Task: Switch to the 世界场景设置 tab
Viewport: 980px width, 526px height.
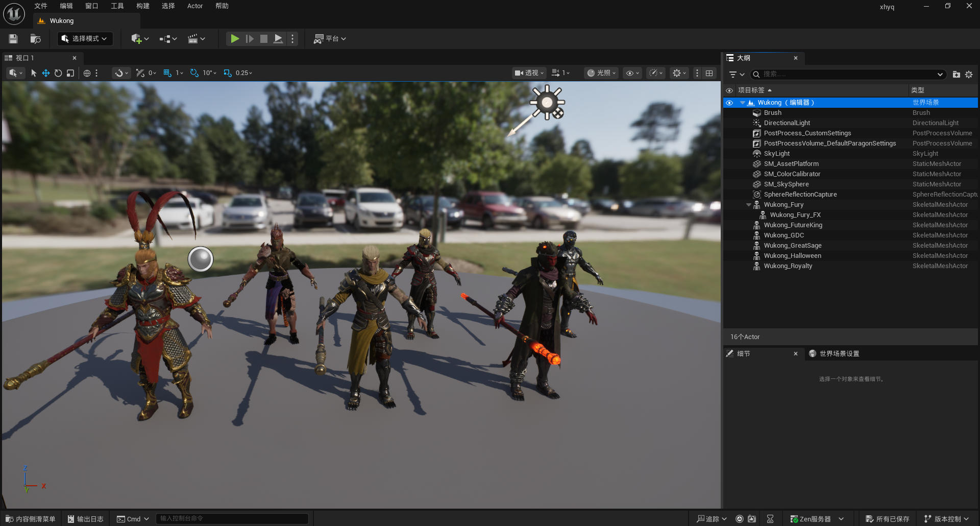Action: point(834,353)
